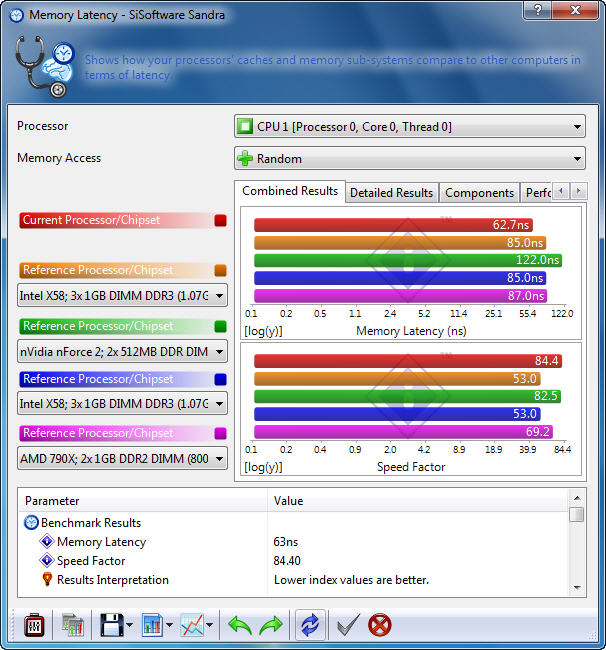606x650 pixels.
Task: Click the magenta 87.0ns latency bar
Action: (x=400, y=296)
